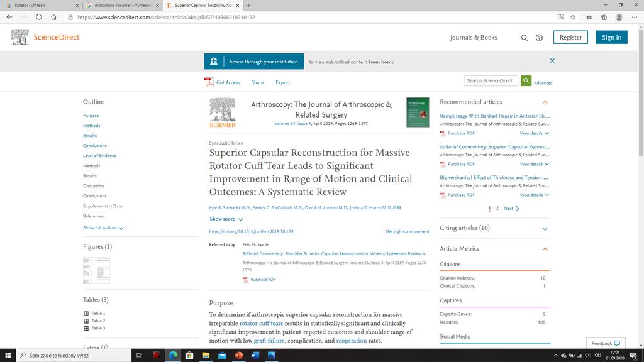Image resolution: width=644 pixels, height=362 pixels.
Task: Expand Show more author details
Action: (226, 219)
